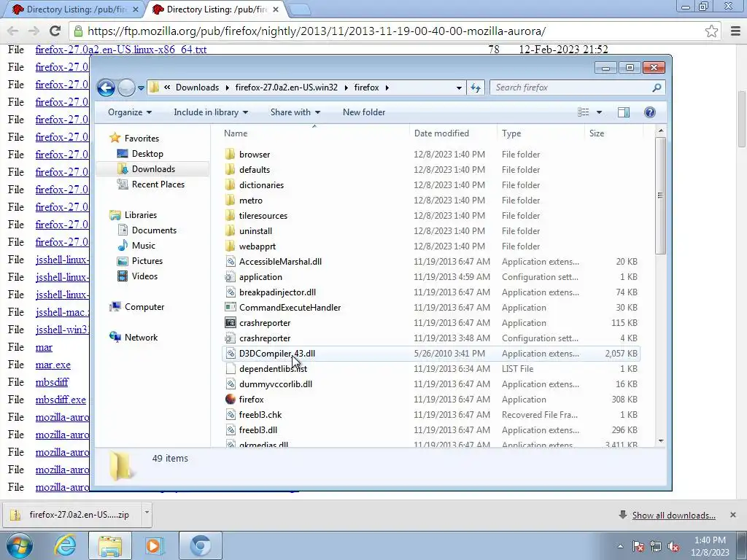Screen dimensions: 747x560
Task: Select the dictionaries folder icon
Action: coord(230,184)
